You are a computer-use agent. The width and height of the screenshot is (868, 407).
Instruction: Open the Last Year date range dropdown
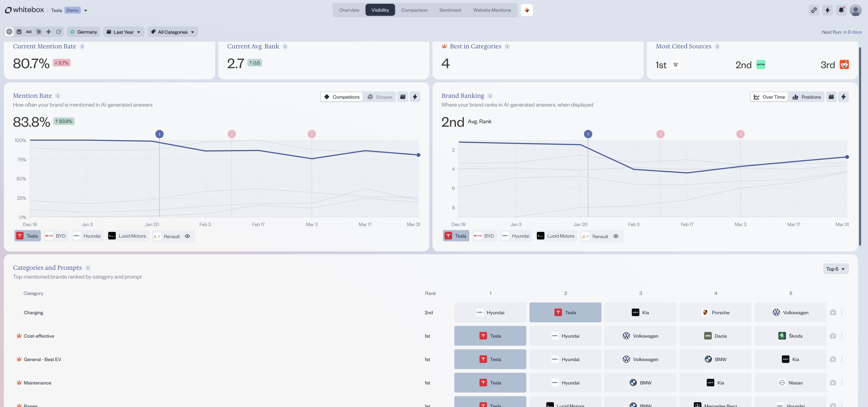coord(124,32)
